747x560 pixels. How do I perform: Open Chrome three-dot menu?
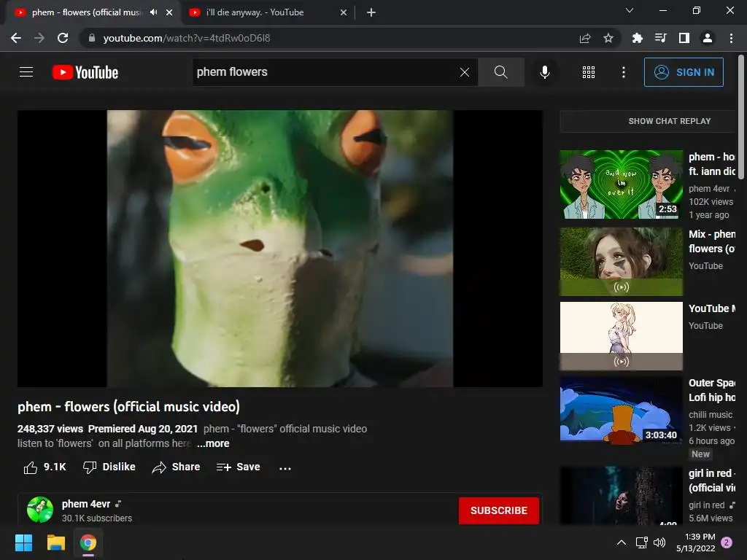(x=731, y=38)
